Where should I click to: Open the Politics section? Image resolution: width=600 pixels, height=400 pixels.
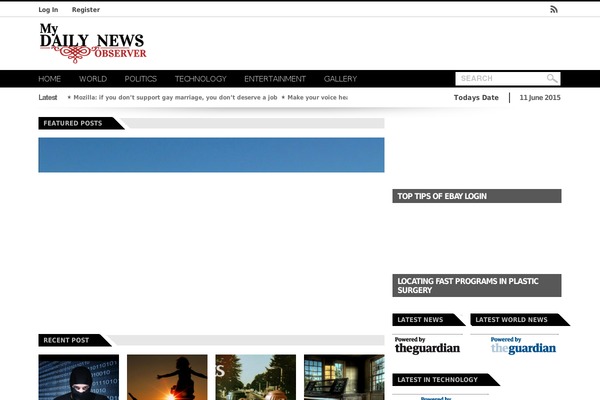pos(140,79)
